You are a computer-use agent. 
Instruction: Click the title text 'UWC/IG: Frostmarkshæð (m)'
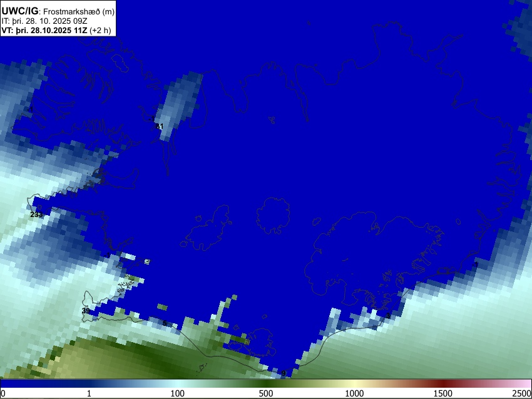58,11
